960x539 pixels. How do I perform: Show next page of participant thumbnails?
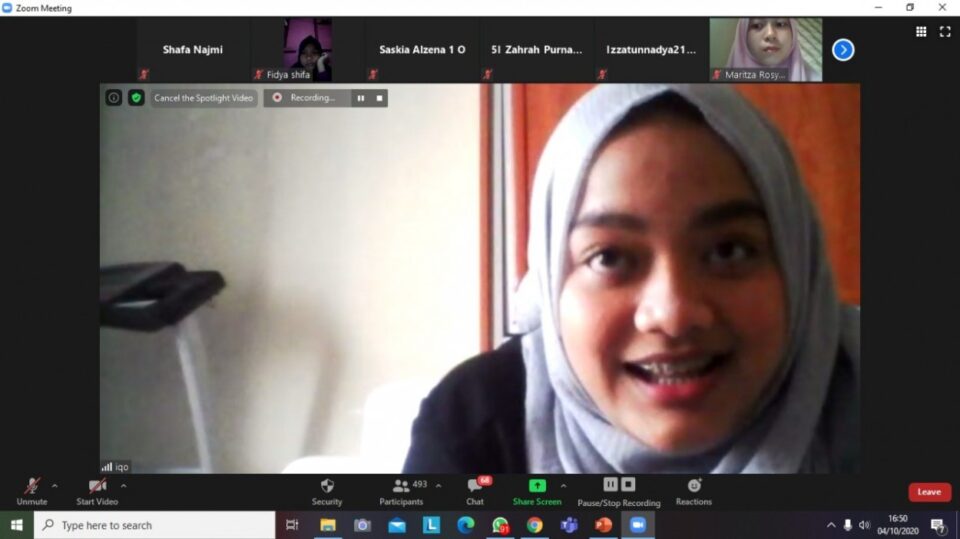point(843,50)
